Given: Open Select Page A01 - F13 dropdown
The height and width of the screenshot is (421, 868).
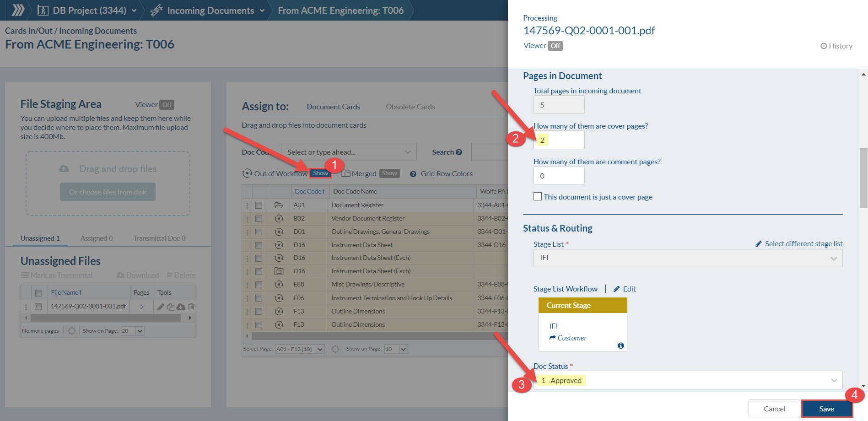Looking at the screenshot, I should [300, 349].
